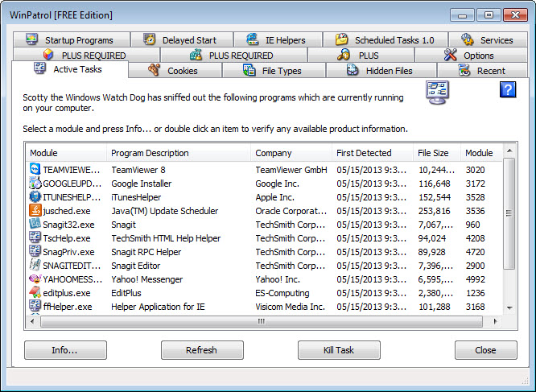Select the '253,816' file size cell
Image resolution: width=536 pixels, height=392 pixels.
(434, 211)
